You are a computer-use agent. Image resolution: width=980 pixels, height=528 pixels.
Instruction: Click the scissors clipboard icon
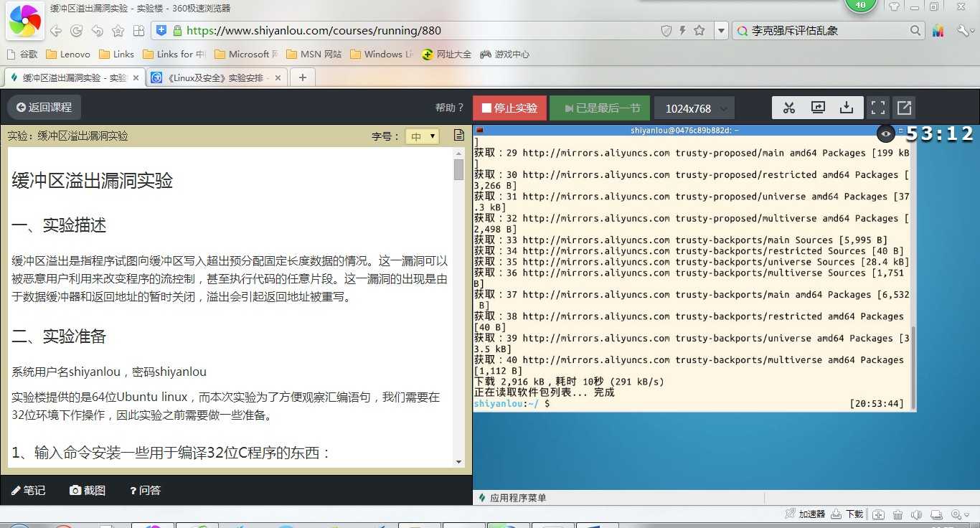pos(789,108)
